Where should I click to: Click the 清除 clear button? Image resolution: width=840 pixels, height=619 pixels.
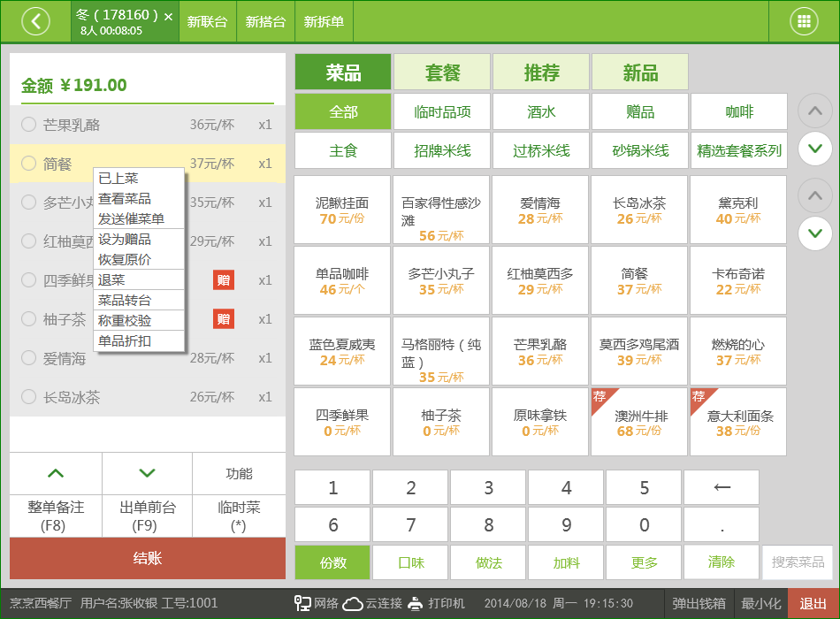pos(722,562)
